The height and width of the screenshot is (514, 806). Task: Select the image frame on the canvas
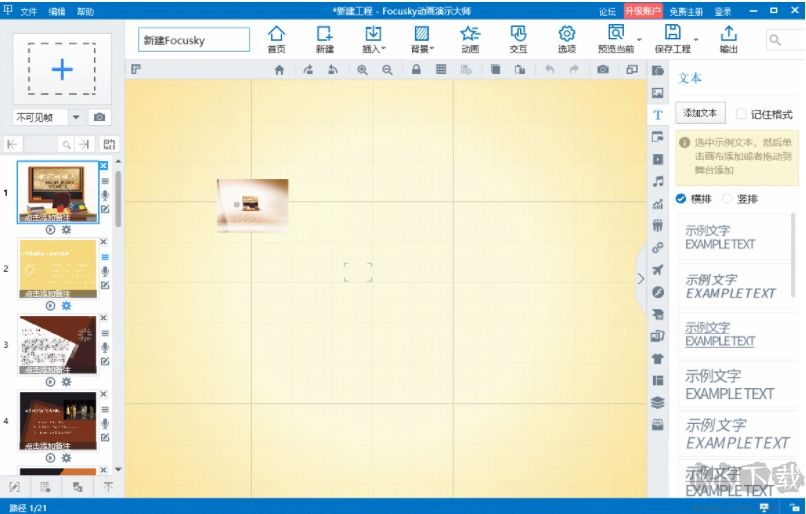252,205
